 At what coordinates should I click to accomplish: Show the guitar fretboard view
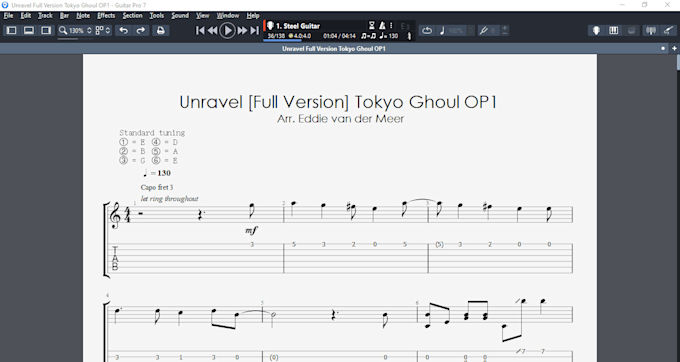596,30
